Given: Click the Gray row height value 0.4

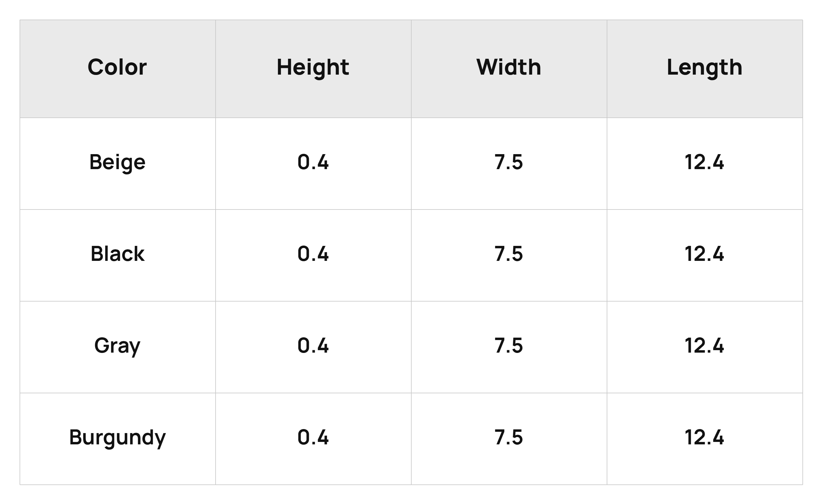Looking at the screenshot, I should pos(313,346).
